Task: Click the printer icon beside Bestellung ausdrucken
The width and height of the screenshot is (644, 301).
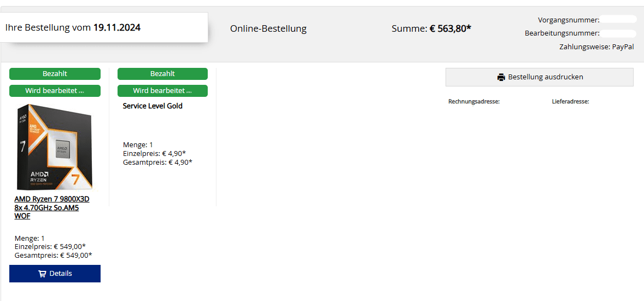Action: click(501, 77)
